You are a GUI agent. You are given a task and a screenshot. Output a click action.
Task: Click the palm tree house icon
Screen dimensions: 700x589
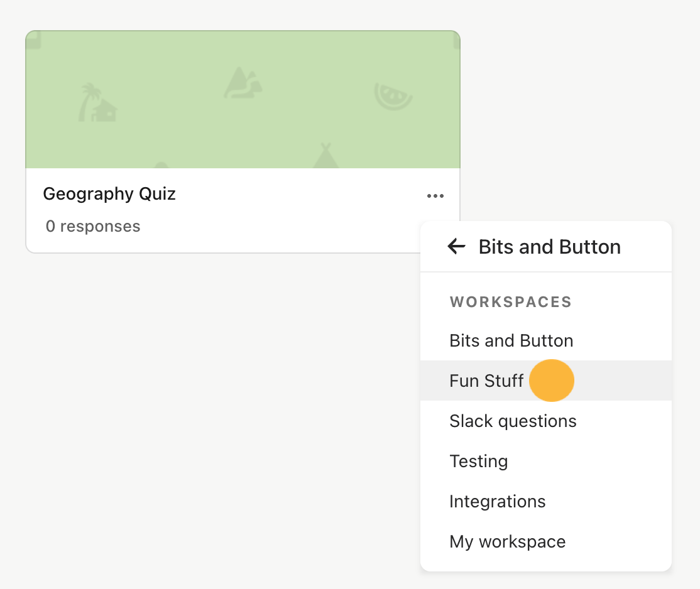pyautogui.click(x=97, y=102)
